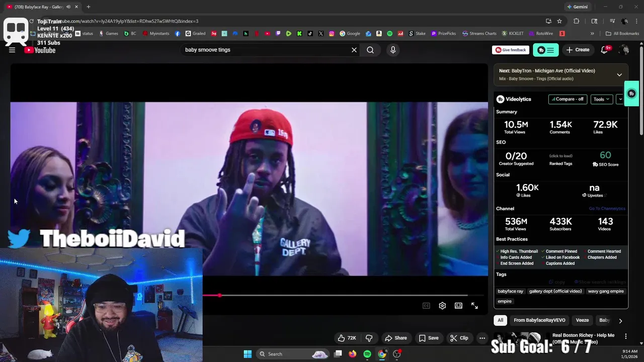Open options for Real Boston Richey video
Screen dimensions: 644x362
tap(626, 336)
